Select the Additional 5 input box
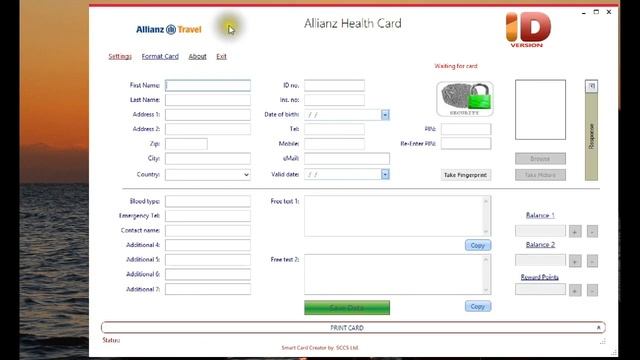 tap(208, 260)
